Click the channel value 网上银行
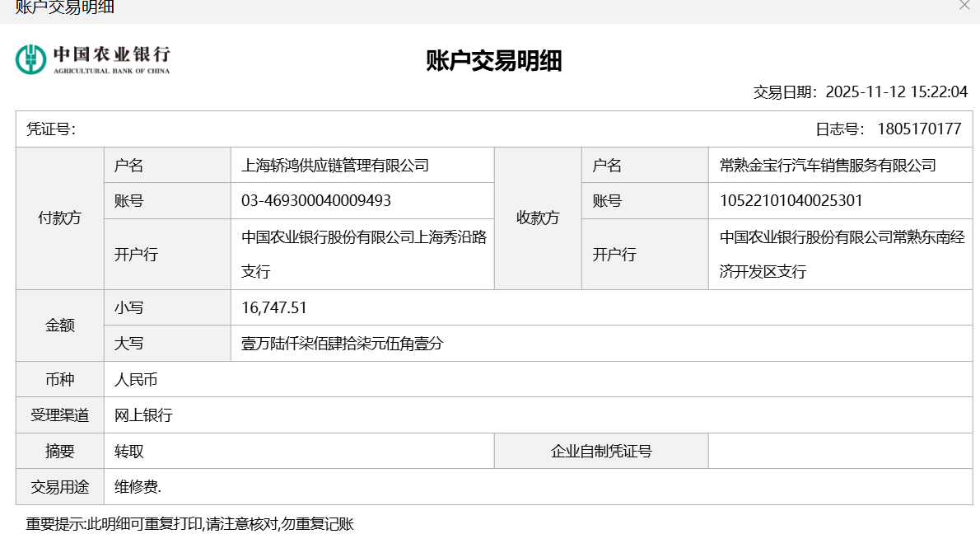980x548 pixels. coord(143,415)
